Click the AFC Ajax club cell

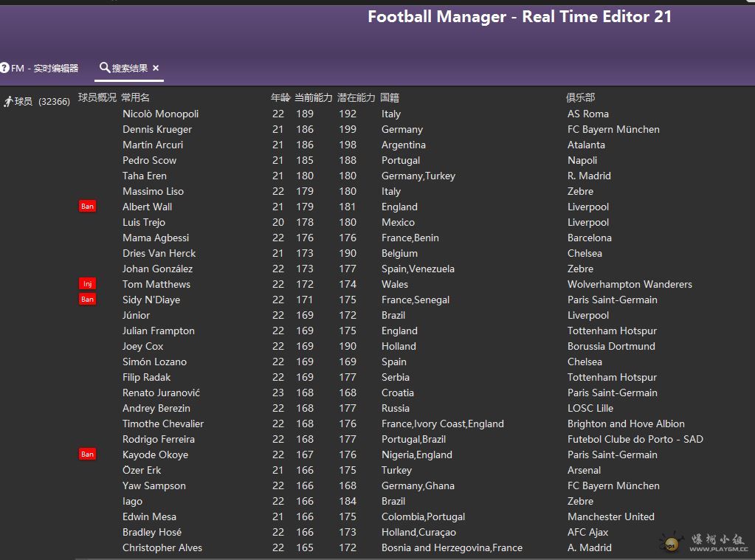[588, 532]
